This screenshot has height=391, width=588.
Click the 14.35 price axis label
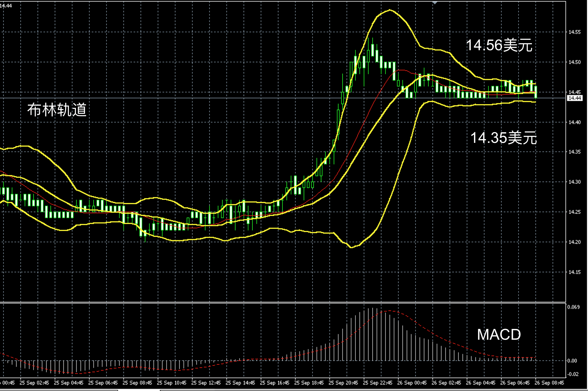tap(575, 152)
